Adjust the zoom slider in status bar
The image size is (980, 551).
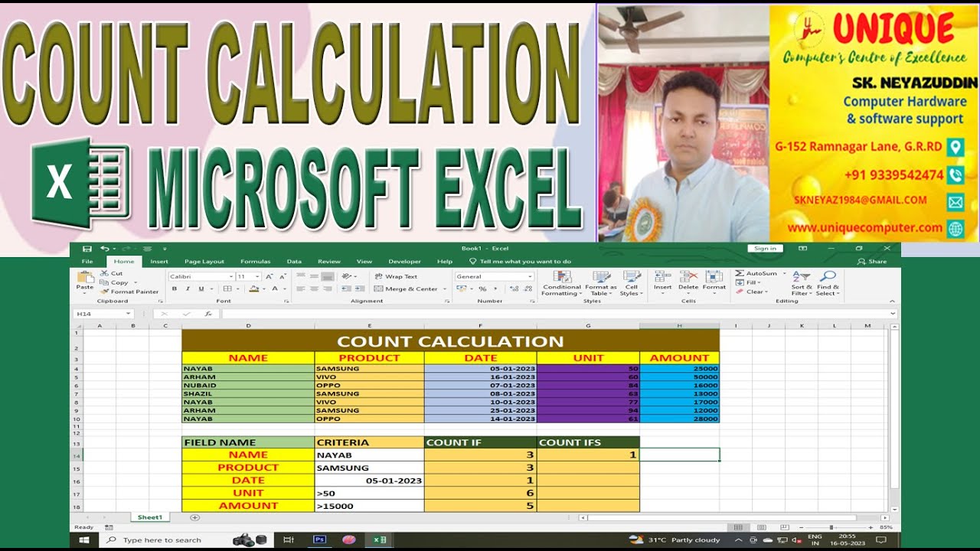831,527
